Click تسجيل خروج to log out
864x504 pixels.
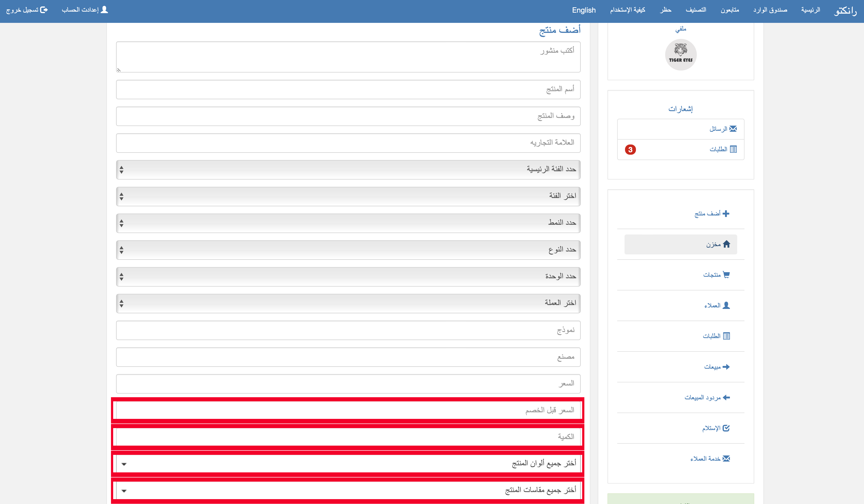(x=27, y=10)
